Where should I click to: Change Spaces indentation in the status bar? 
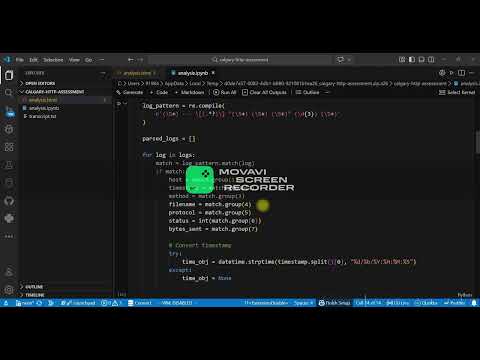point(304,303)
